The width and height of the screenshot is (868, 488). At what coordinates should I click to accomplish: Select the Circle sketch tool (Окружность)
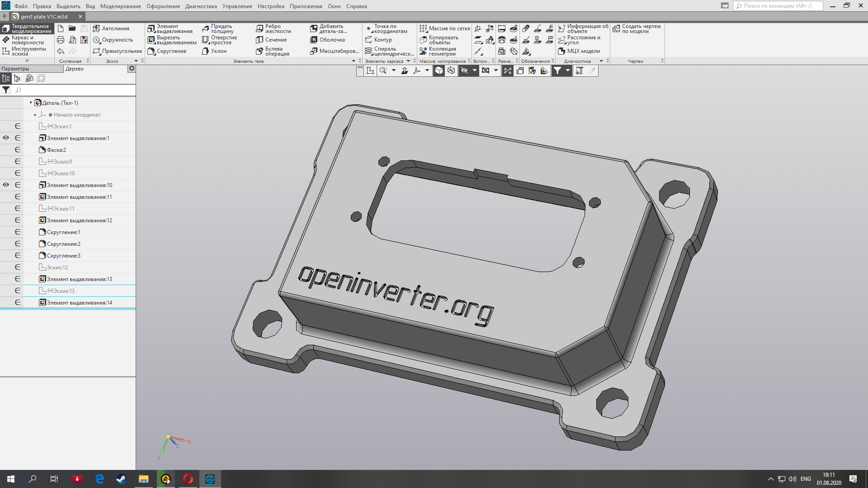[113, 40]
